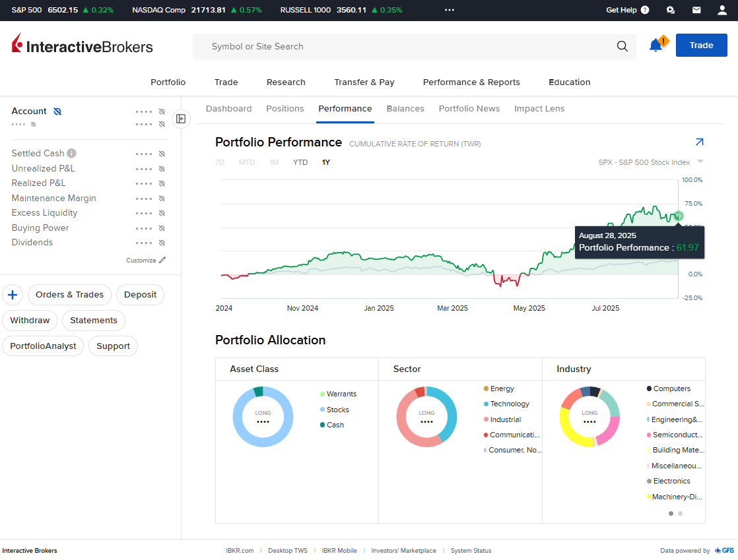This screenshot has width=738, height=560.
Task: Open the Research main menu
Action: [286, 82]
